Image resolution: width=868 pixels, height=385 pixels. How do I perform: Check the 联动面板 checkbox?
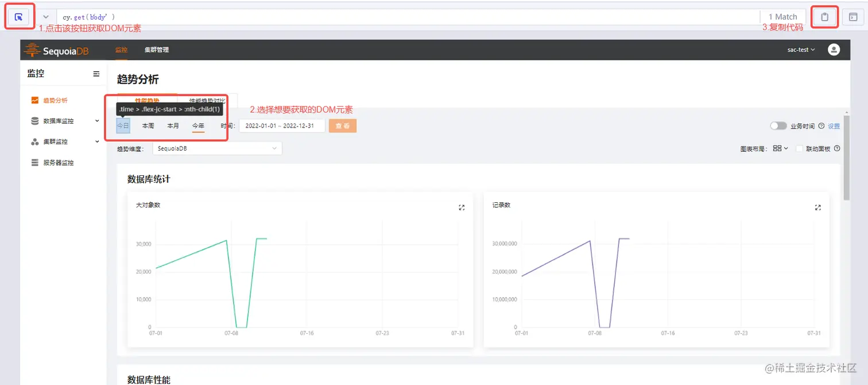(x=799, y=148)
